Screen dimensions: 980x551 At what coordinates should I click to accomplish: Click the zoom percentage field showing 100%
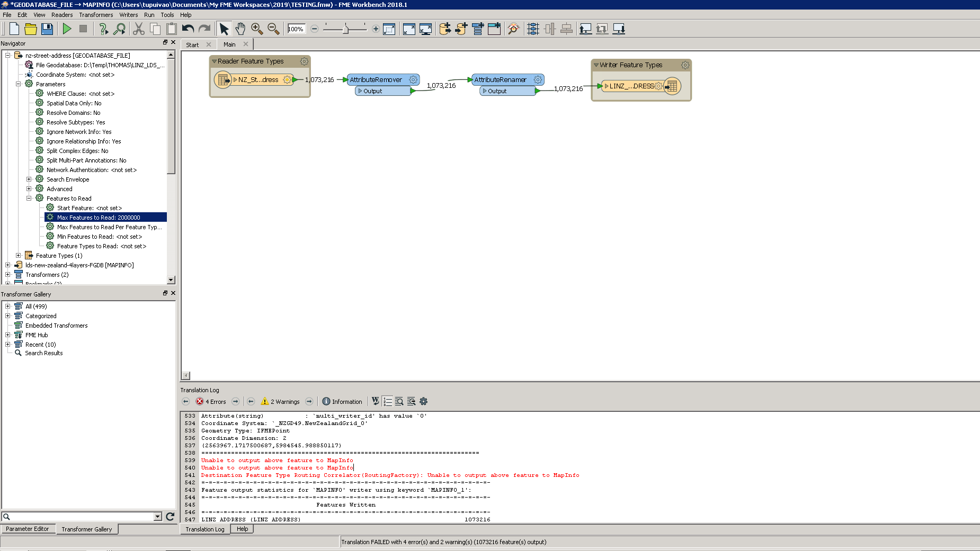pyautogui.click(x=296, y=29)
